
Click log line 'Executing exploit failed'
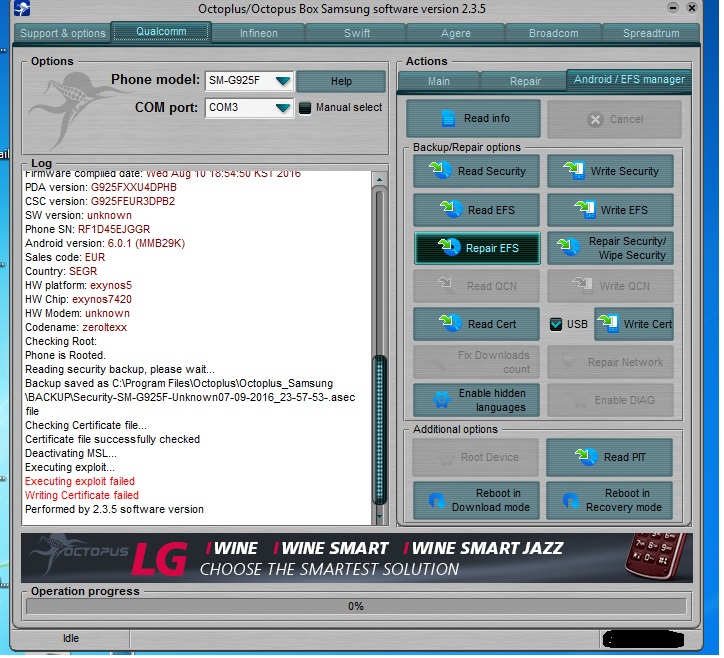click(x=80, y=481)
